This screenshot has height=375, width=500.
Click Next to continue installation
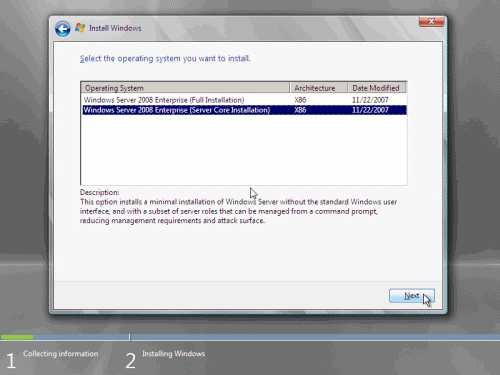412,296
